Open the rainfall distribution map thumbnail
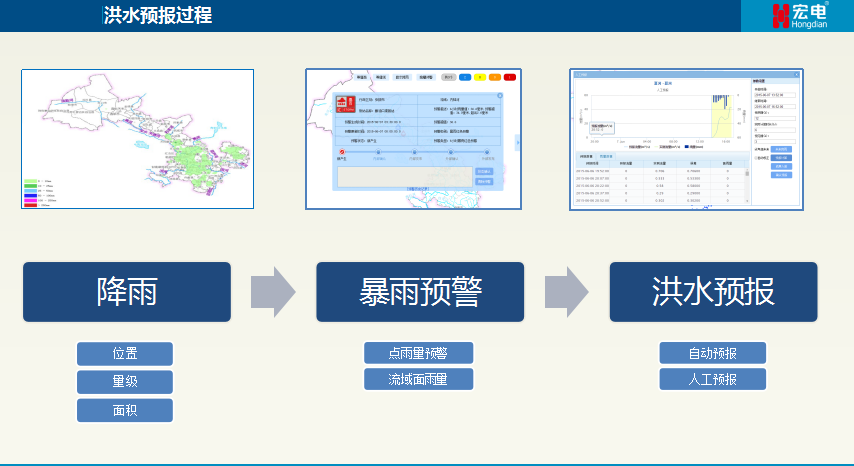Screen dimensions: 854x466 click(x=138, y=139)
